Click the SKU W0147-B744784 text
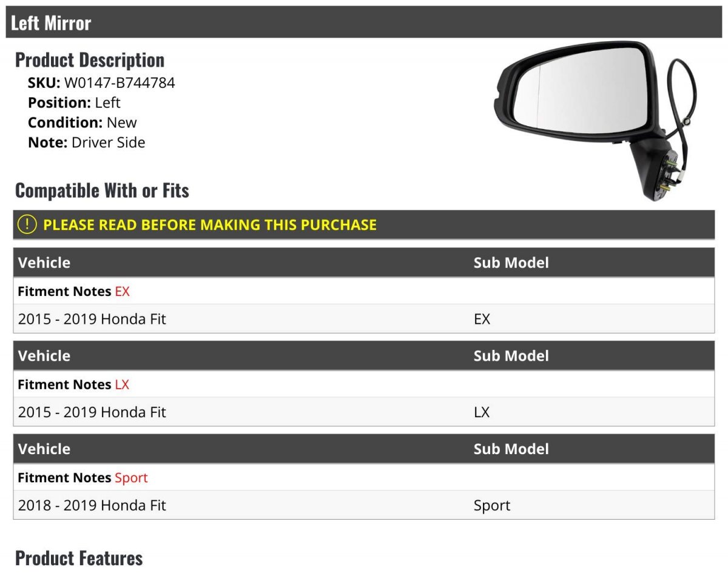The width and height of the screenshot is (728, 573). coord(101,82)
